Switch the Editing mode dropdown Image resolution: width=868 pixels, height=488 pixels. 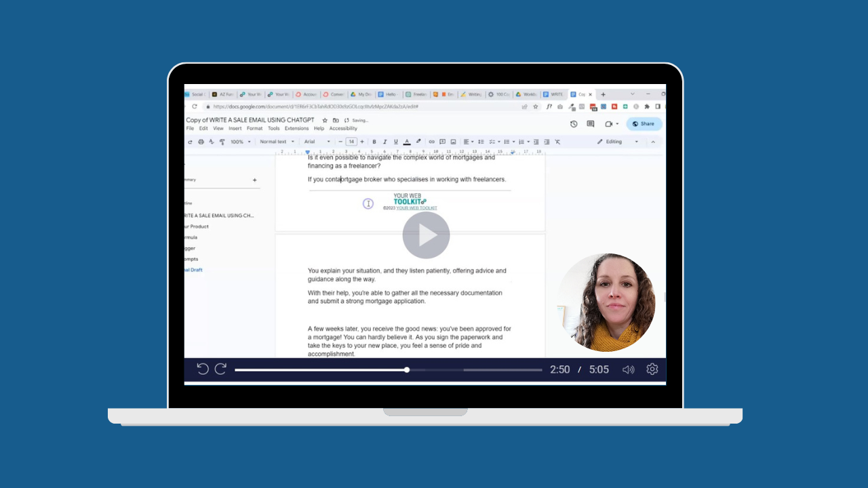click(x=618, y=142)
